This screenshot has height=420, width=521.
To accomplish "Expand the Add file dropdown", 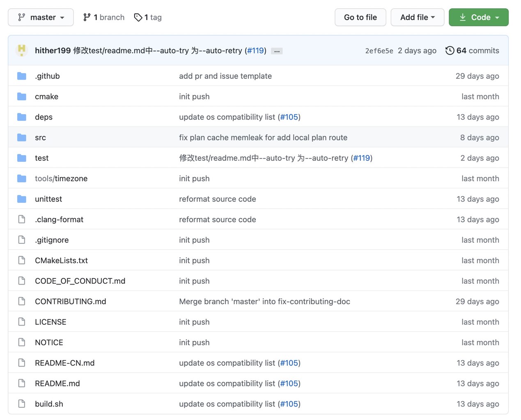I will pos(417,17).
